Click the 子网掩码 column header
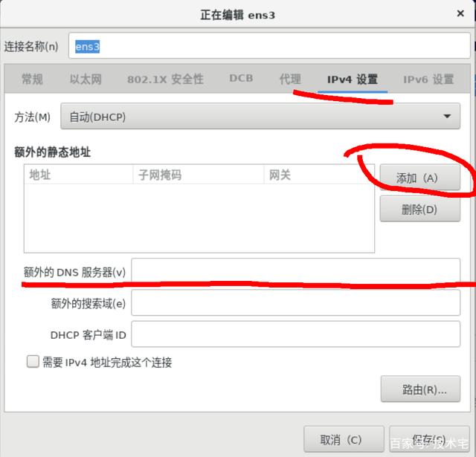Viewport: 476px width, 457px height. tap(199, 175)
